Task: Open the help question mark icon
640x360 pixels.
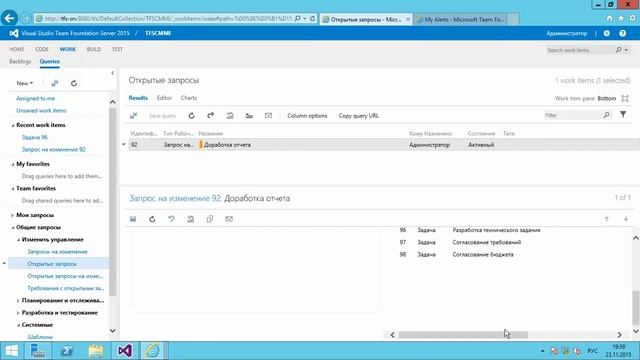Action: click(x=622, y=33)
